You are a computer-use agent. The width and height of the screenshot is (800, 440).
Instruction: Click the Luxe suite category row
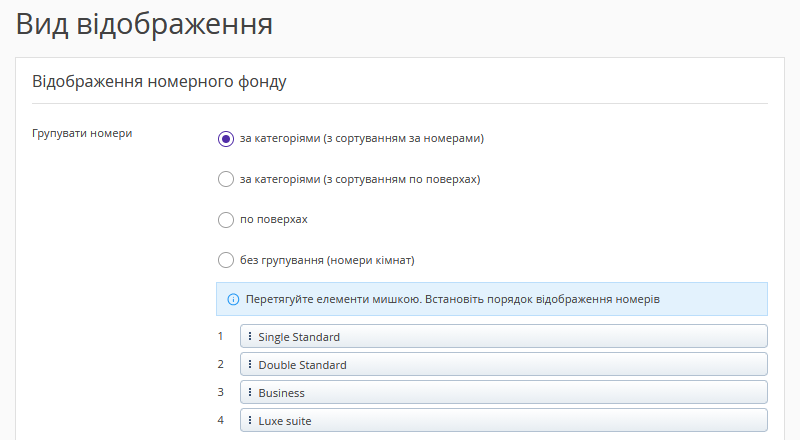(x=503, y=420)
